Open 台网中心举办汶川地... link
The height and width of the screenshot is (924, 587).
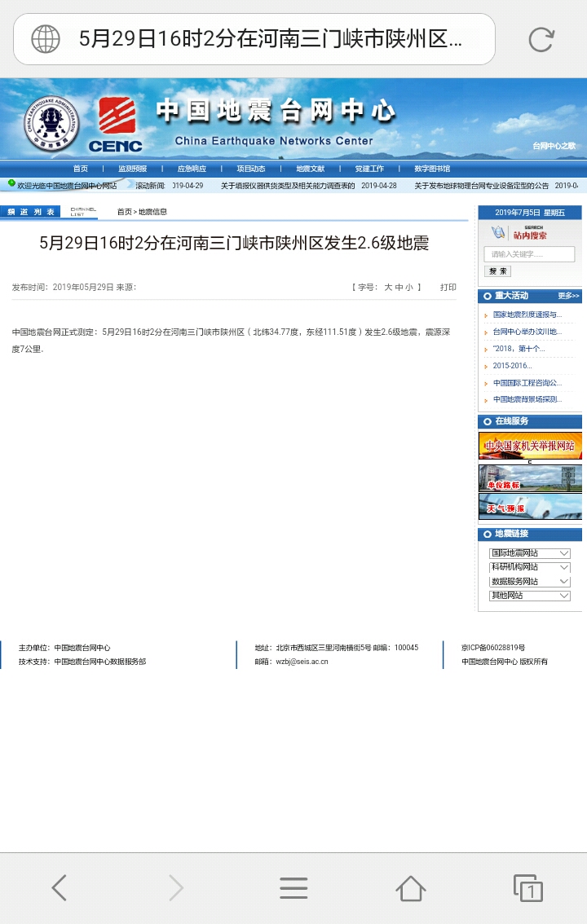[527, 332]
